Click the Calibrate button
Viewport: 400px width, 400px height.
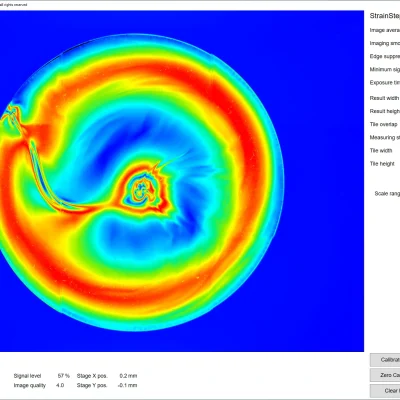tap(385, 360)
